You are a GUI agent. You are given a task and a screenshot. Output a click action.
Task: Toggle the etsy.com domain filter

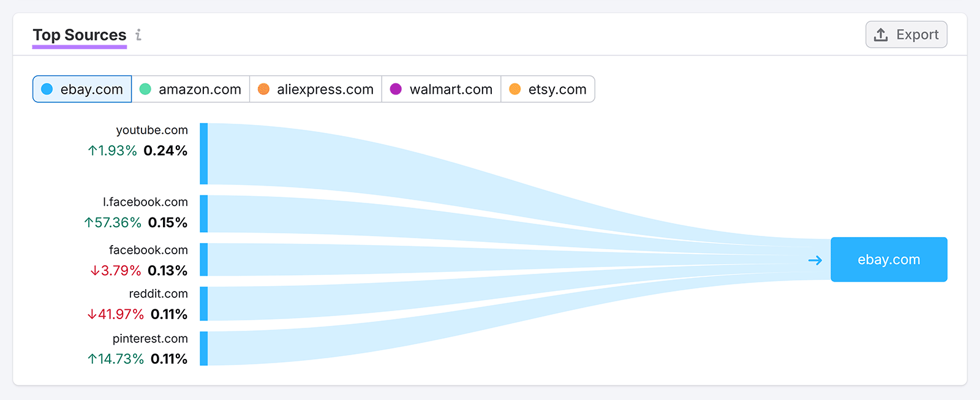(548, 89)
